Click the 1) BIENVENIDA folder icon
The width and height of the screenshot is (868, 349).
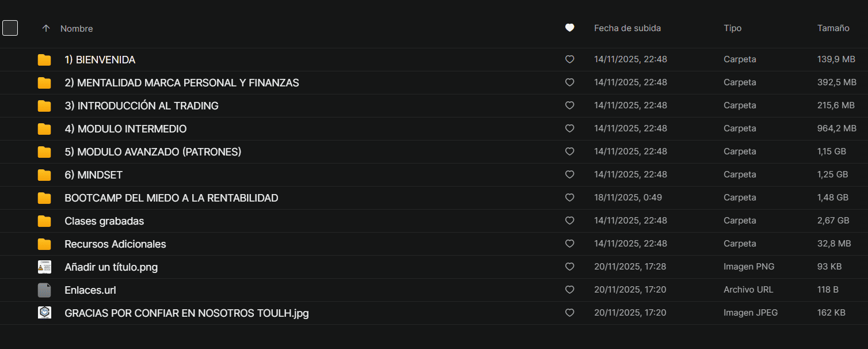coord(44,60)
